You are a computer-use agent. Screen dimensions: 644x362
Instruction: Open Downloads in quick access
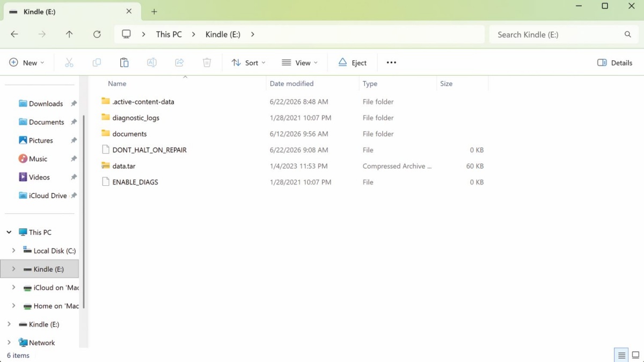[46, 104]
